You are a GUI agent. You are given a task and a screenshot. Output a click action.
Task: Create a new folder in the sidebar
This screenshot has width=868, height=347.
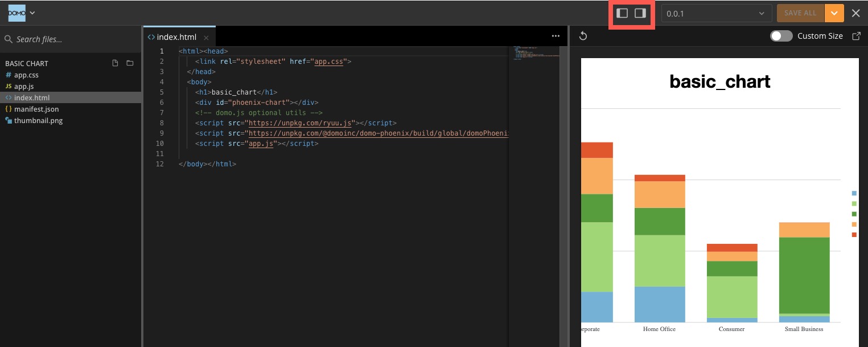(130, 63)
